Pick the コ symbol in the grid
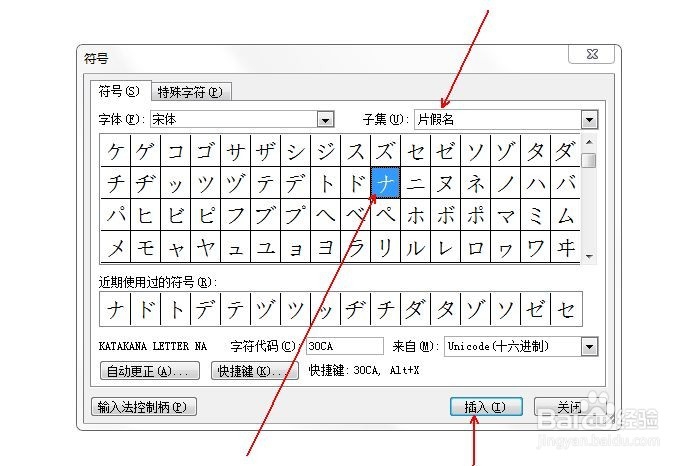 175,151
